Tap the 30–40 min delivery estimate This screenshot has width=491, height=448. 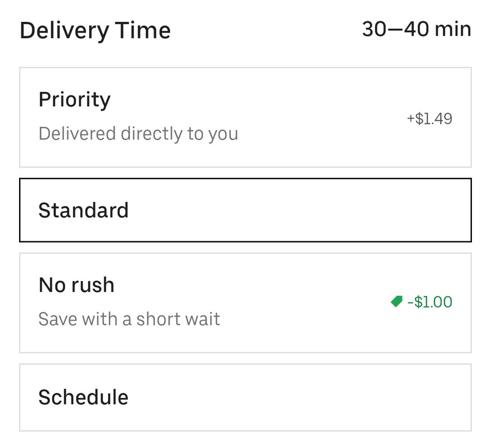coord(417,29)
